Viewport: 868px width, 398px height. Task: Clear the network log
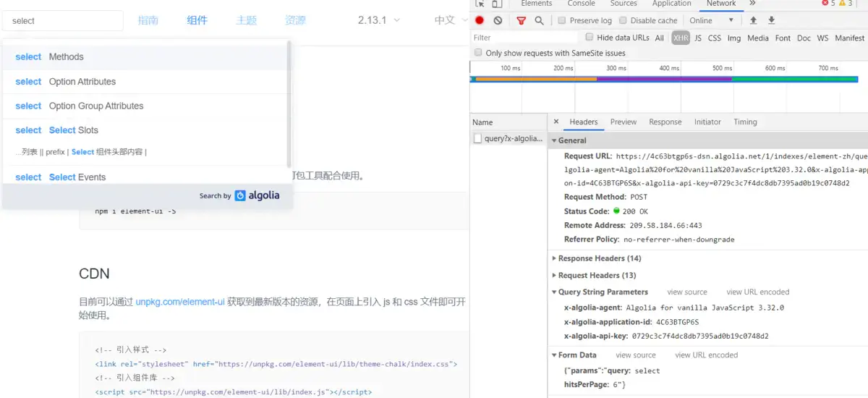pyautogui.click(x=498, y=20)
